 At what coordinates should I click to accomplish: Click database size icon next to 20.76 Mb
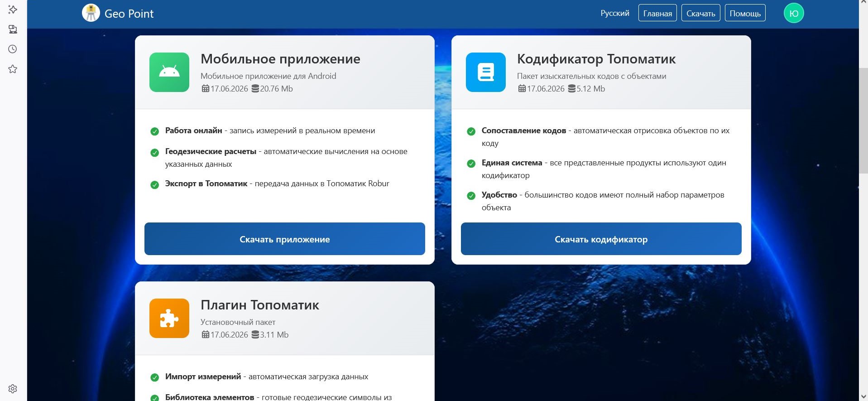tap(255, 89)
